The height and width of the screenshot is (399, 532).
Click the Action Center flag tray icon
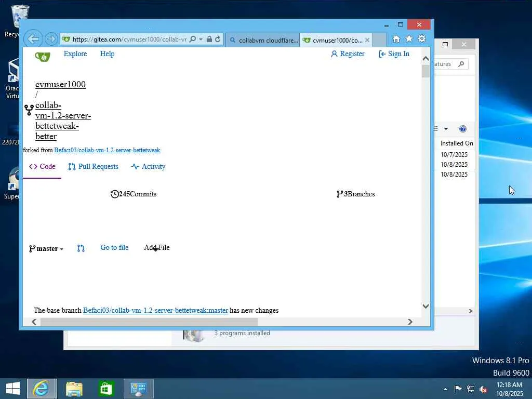point(458,389)
